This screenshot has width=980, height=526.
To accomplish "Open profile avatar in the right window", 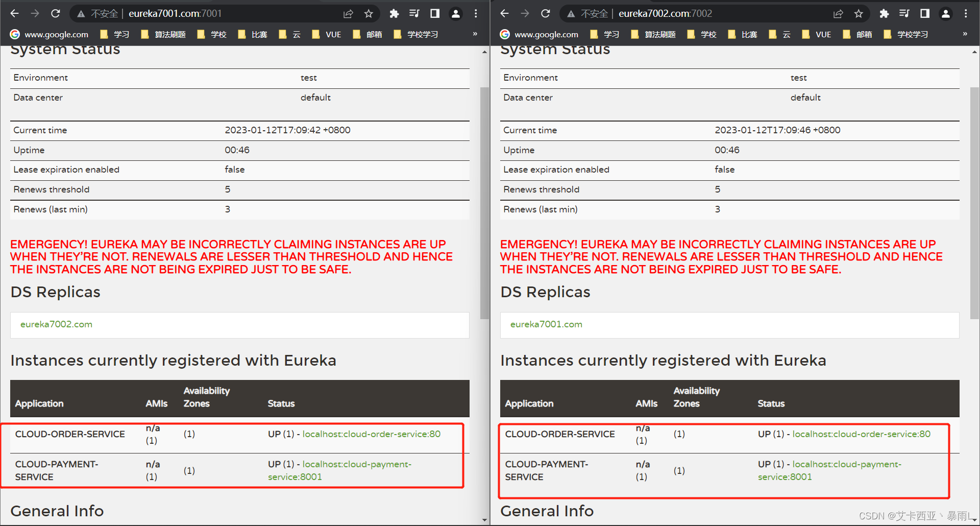I will [x=946, y=14].
